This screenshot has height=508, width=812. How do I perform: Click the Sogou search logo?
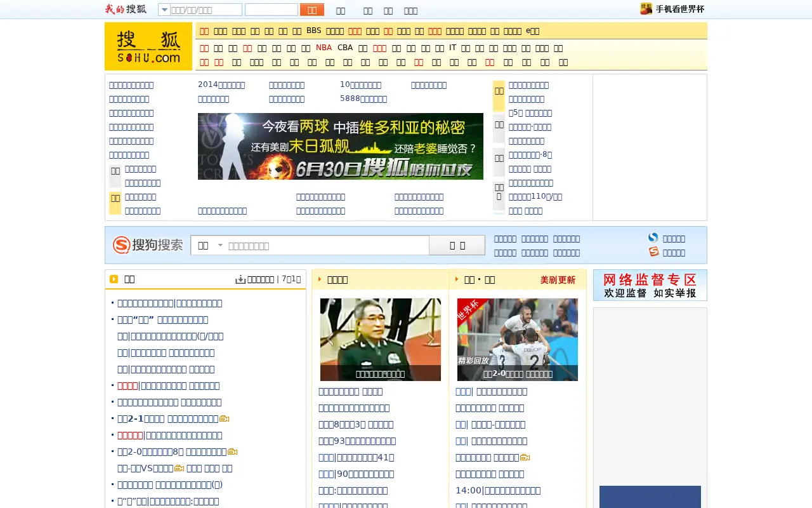148,245
